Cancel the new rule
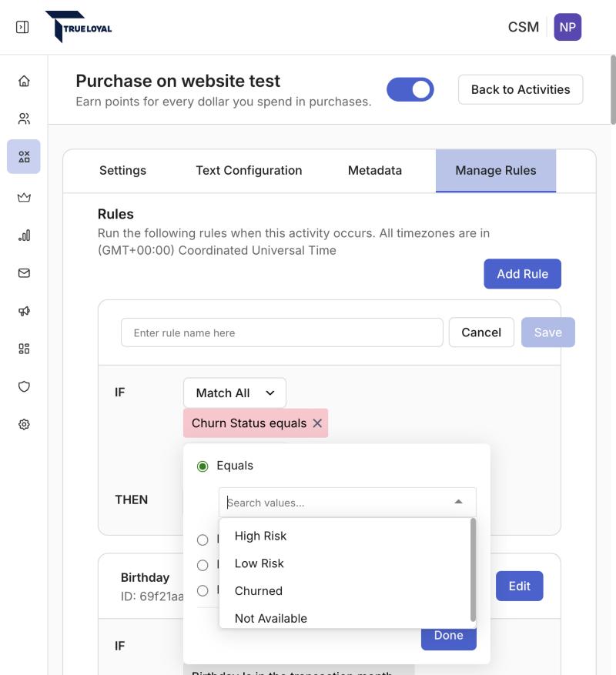Viewport: 616px width, 675px height. click(481, 332)
